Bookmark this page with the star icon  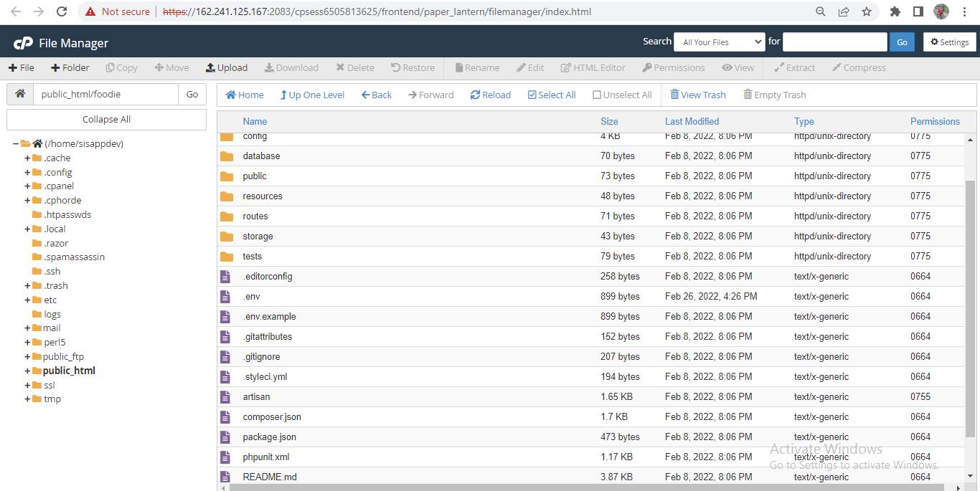pyautogui.click(x=867, y=11)
